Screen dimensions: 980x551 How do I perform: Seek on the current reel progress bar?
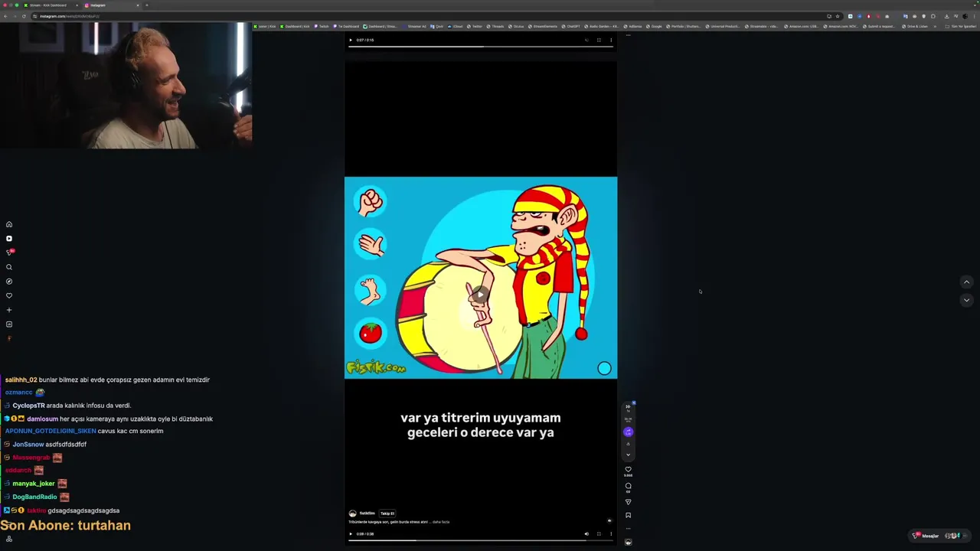coord(481,540)
